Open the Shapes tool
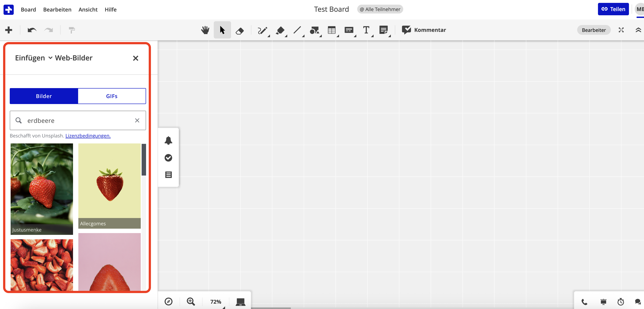This screenshot has width=644, height=309. 314,30
